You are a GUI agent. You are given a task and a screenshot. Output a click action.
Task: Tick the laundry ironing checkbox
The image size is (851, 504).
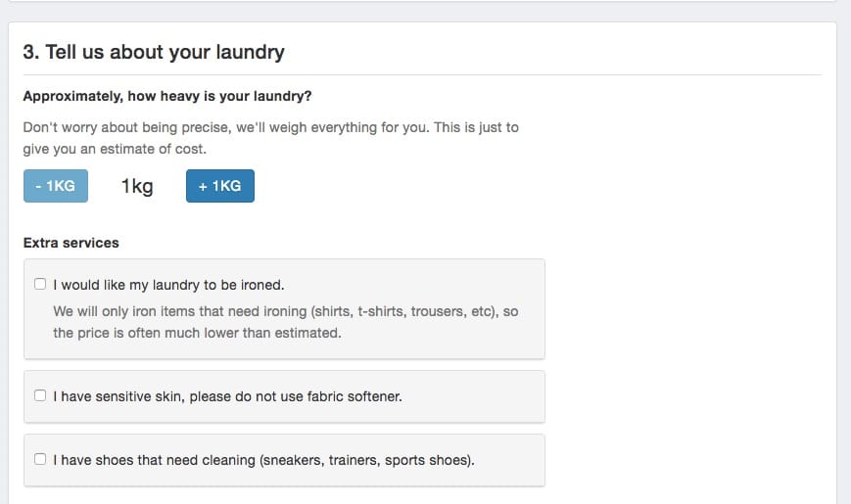(40, 285)
